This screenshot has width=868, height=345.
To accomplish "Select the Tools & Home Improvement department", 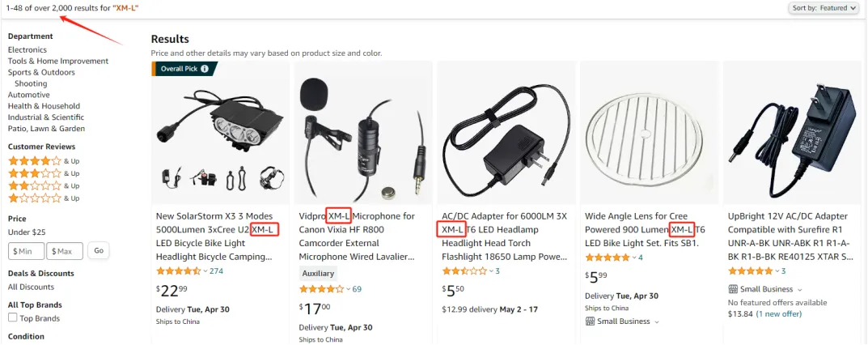I will [58, 62].
